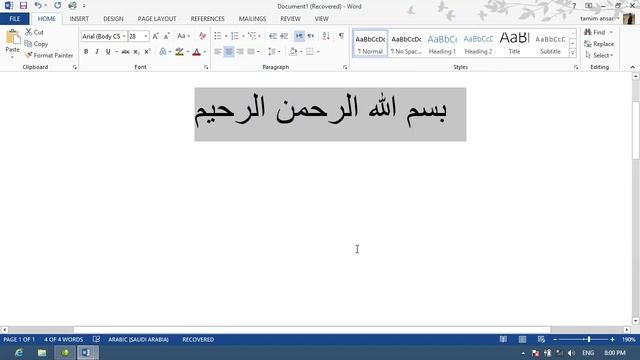Viewport: 640px width, 360px height.
Task: Copy the selected text
Action: click(36, 44)
